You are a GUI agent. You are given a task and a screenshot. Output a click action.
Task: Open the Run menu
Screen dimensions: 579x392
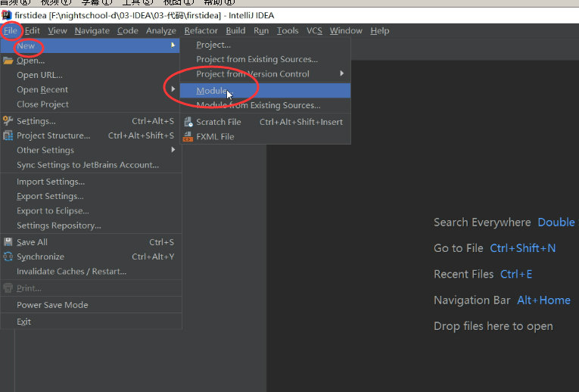(x=261, y=30)
